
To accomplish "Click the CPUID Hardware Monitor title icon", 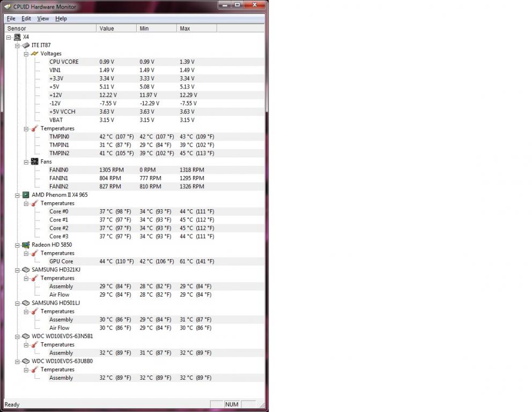I will (x=8, y=6).
